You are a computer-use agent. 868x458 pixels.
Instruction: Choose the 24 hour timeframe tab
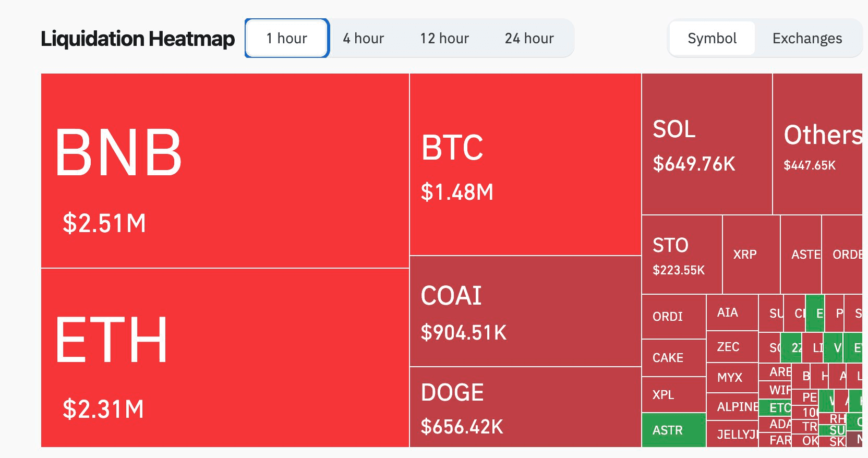pos(529,39)
